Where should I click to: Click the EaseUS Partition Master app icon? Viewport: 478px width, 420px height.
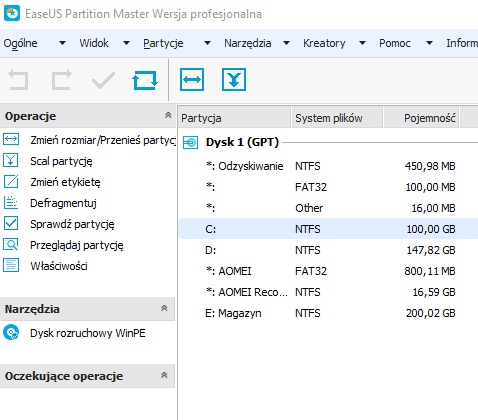[12, 13]
